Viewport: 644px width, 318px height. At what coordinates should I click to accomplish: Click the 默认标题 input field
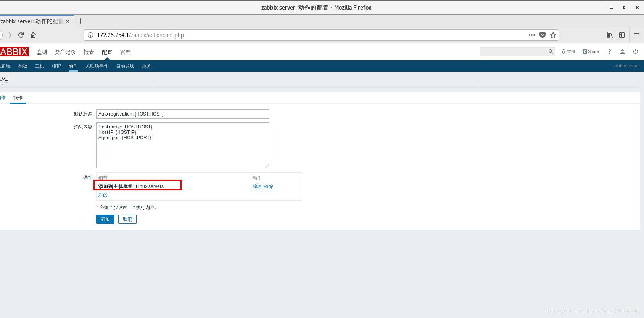click(182, 114)
